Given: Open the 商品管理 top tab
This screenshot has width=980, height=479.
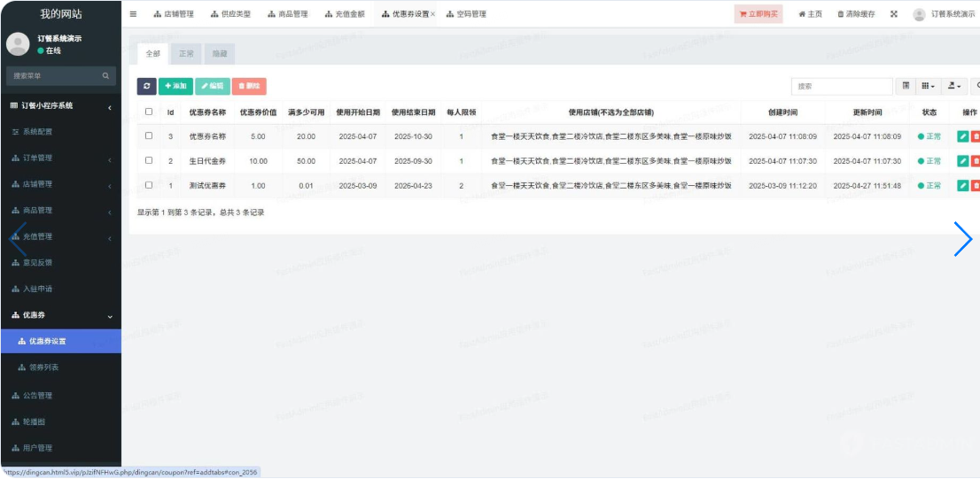Looking at the screenshot, I should tap(288, 14).
